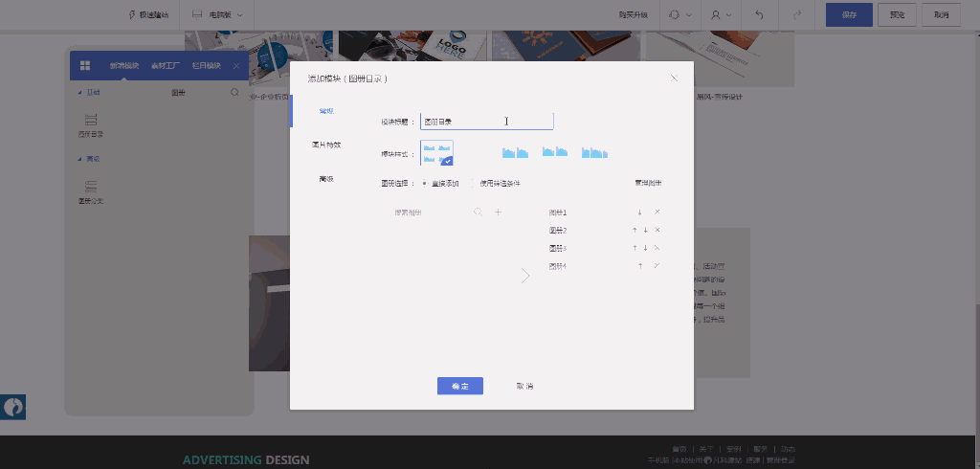Remove 图册2 with its X icon

click(657, 230)
